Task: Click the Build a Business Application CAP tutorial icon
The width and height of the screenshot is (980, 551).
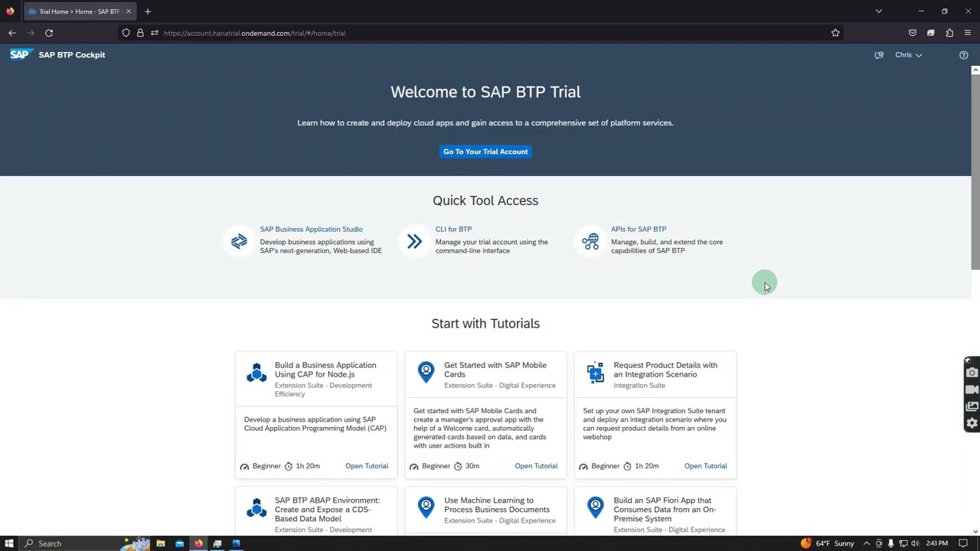Action: 256,373
